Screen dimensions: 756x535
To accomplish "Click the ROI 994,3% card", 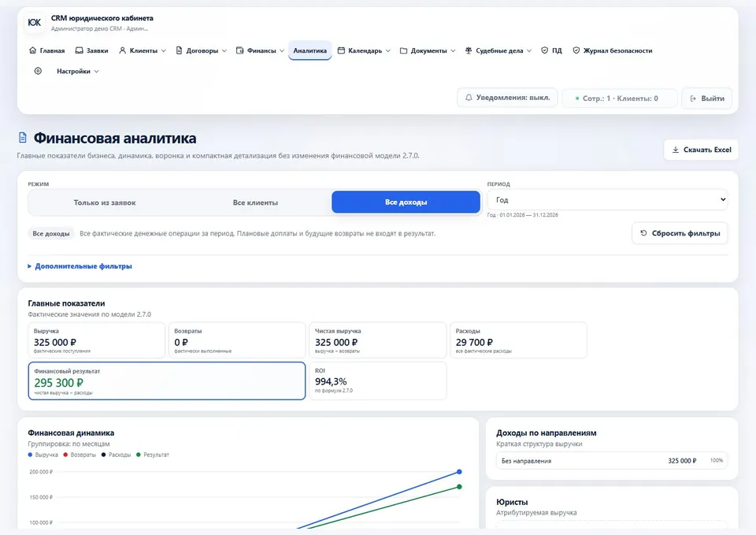I will coord(377,381).
